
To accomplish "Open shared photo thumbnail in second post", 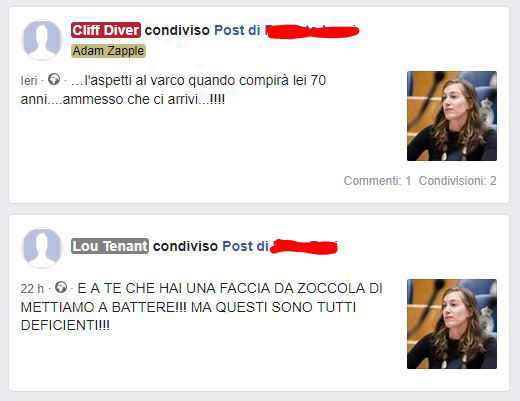I will tap(452, 324).
